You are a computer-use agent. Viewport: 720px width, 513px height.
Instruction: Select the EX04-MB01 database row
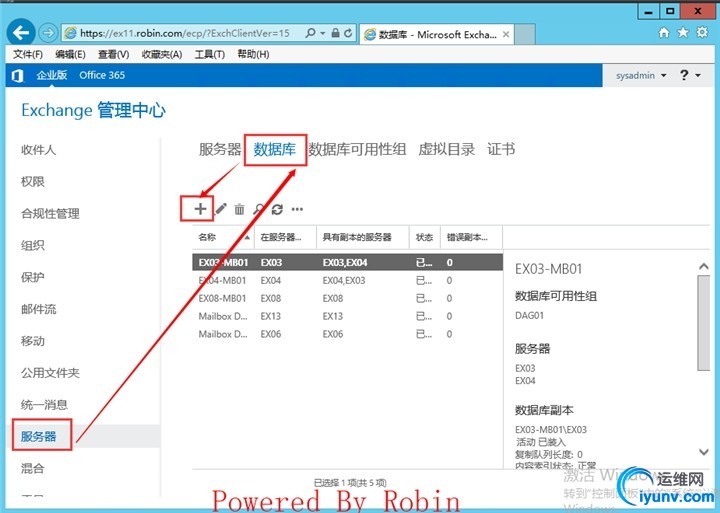(x=348, y=281)
